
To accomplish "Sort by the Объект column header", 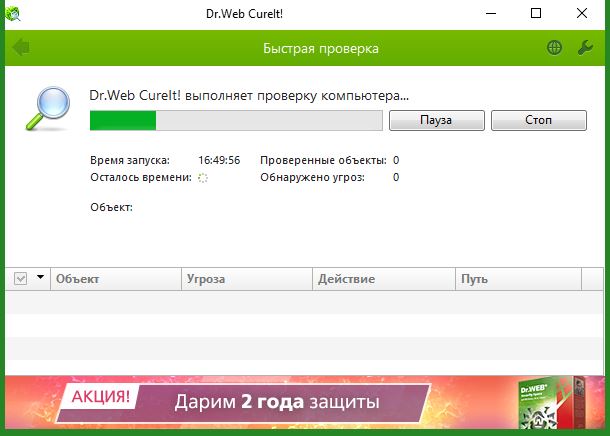I will [x=116, y=279].
